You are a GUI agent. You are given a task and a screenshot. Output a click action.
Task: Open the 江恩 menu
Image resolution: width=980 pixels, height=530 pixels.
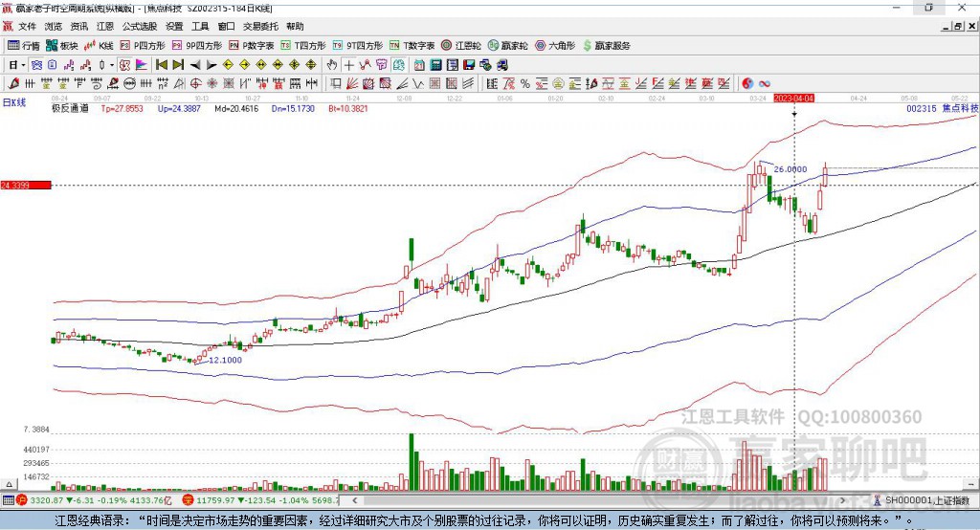pos(105,26)
